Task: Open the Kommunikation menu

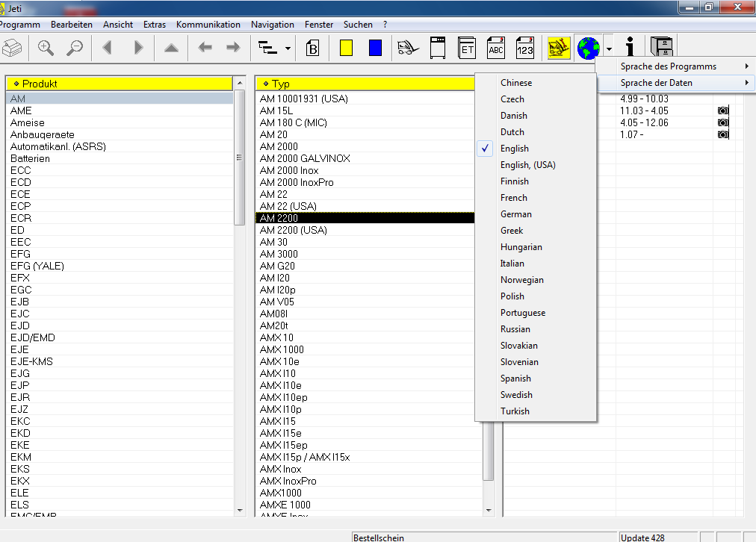Action: coord(208,25)
